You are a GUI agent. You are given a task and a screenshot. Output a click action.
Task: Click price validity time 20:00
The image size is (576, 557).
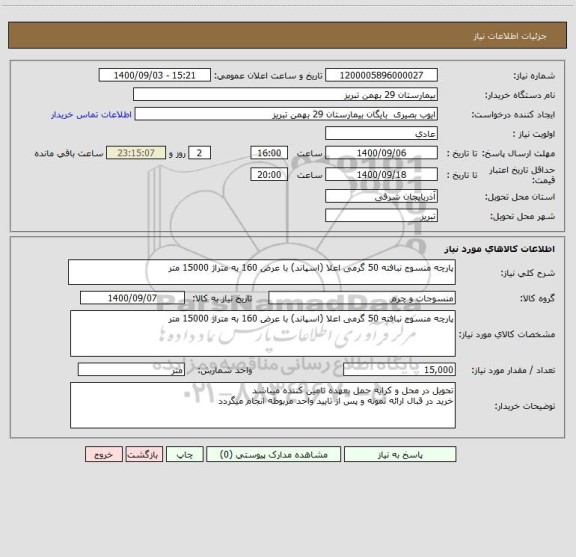pos(269,175)
